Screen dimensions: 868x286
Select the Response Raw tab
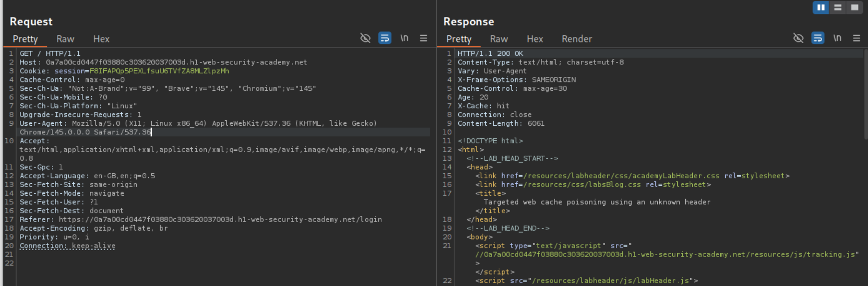[x=499, y=39]
